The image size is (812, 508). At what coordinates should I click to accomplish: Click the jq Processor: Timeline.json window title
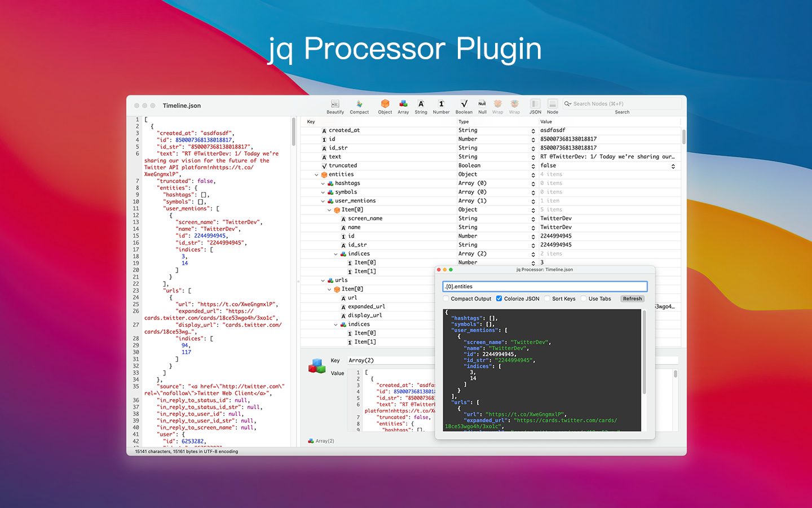point(545,270)
